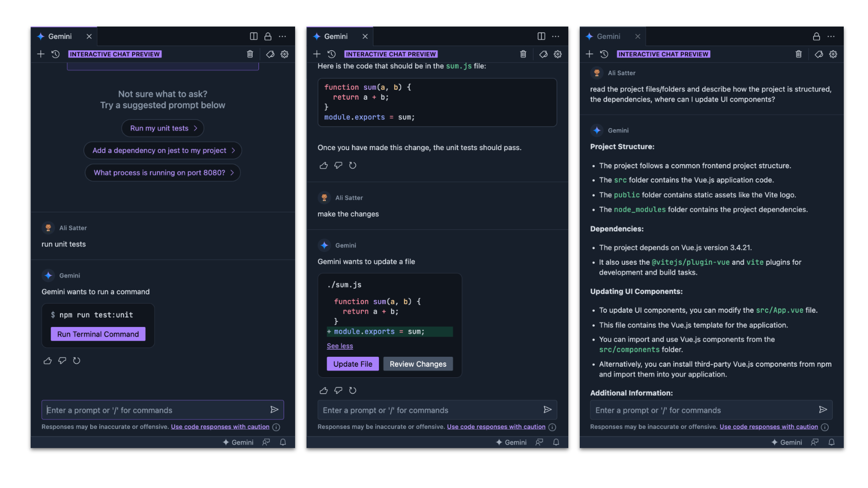The width and height of the screenshot is (868, 488).
Task: Click Gemini status bar item in left panel
Action: click(238, 442)
